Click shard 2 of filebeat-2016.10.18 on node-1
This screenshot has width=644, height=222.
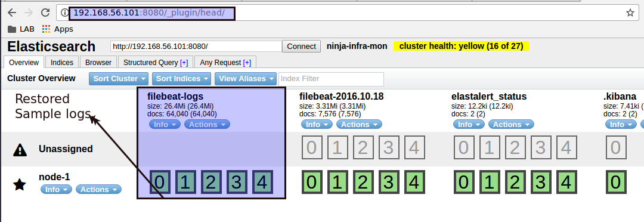tap(363, 182)
